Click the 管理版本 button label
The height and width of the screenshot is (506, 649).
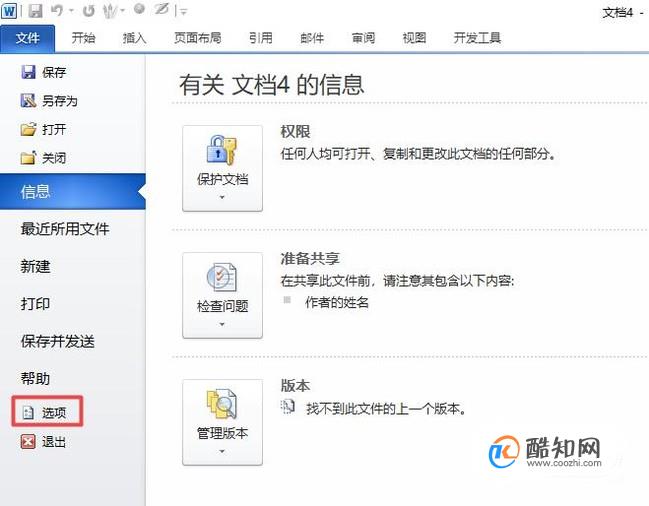[x=222, y=434]
